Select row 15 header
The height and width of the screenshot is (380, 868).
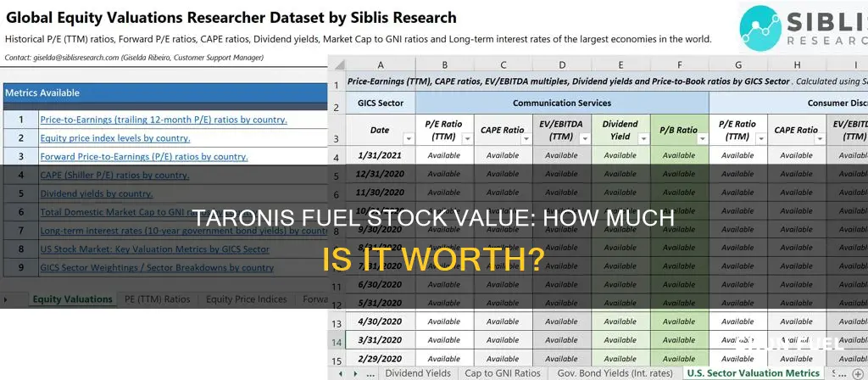click(x=337, y=360)
